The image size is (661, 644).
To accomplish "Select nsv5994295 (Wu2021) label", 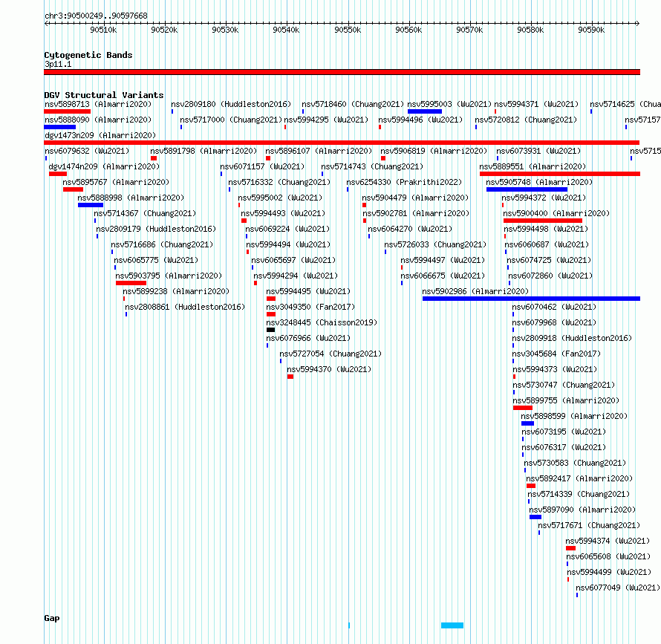I will click(x=326, y=120).
